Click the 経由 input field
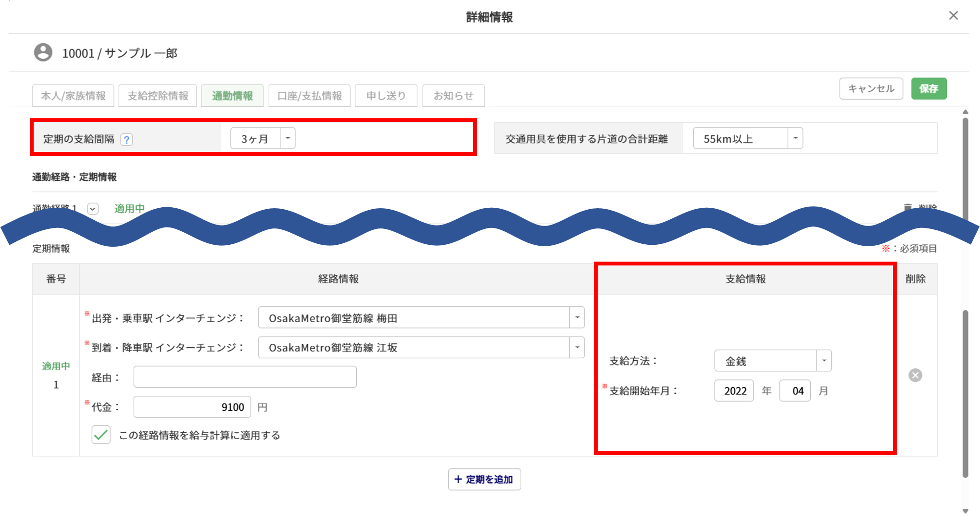 pos(245,377)
